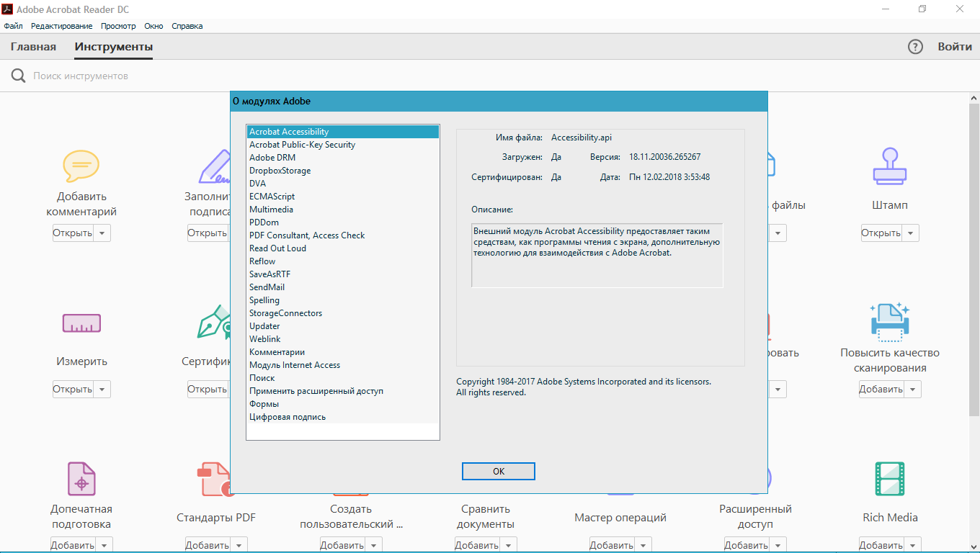Select SaveAsRTF module
Image resolution: width=980 pixels, height=553 pixels.
343,274
